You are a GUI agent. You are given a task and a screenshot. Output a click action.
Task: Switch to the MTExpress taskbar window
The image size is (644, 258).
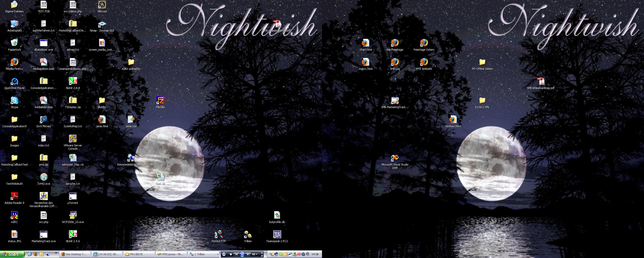171,254
